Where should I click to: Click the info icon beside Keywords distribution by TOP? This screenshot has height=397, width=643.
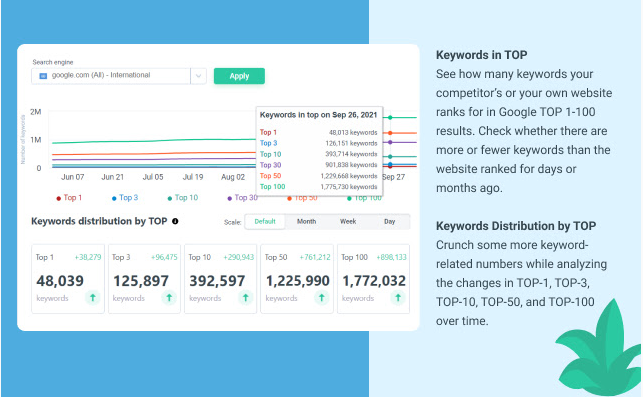pos(175,221)
